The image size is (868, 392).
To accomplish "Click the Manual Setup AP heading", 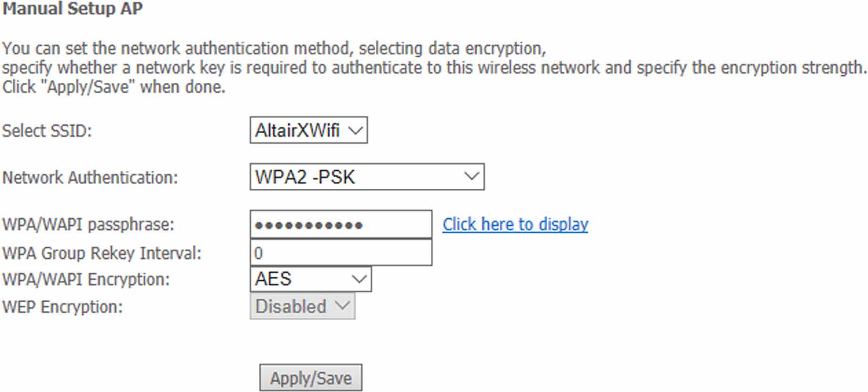I will click(x=72, y=9).
